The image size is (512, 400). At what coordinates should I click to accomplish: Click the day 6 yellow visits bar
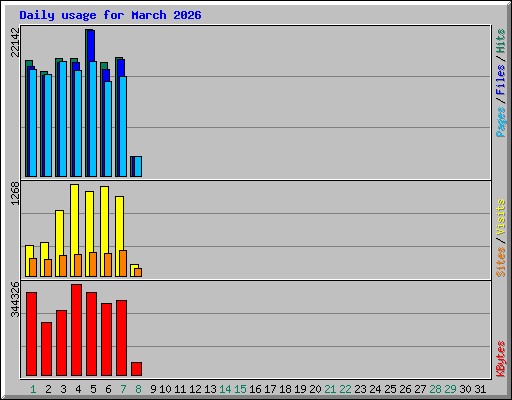pos(105,220)
